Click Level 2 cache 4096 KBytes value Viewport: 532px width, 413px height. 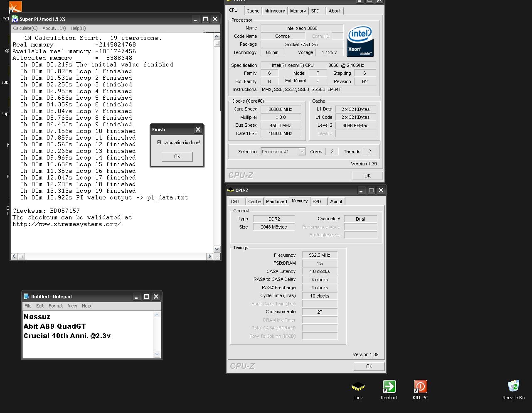pyautogui.click(x=355, y=125)
